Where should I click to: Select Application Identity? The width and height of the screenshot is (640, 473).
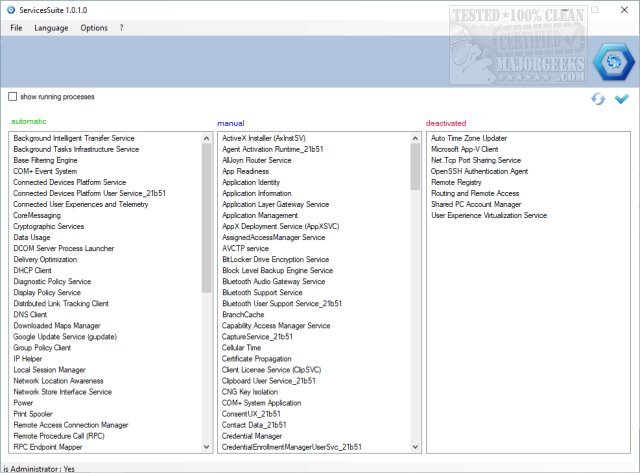[251, 182]
